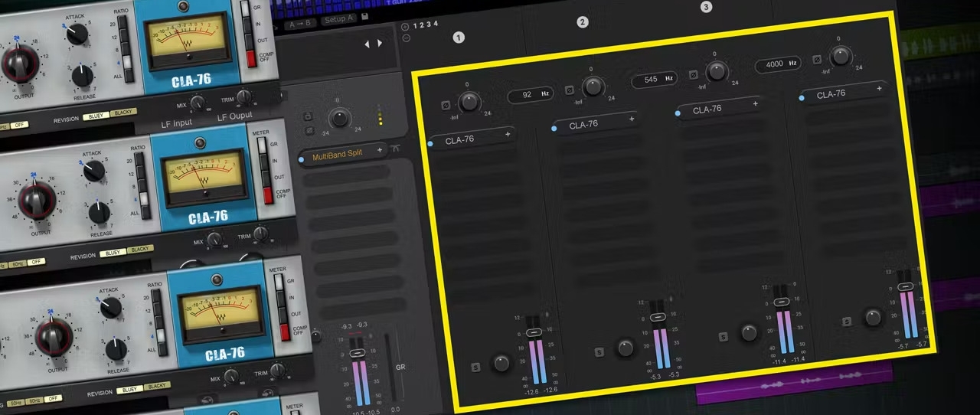Viewport: 980px width, 415px height.
Task: Click COMP OFF on the topmost CLA-76
Action: [x=251, y=58]
